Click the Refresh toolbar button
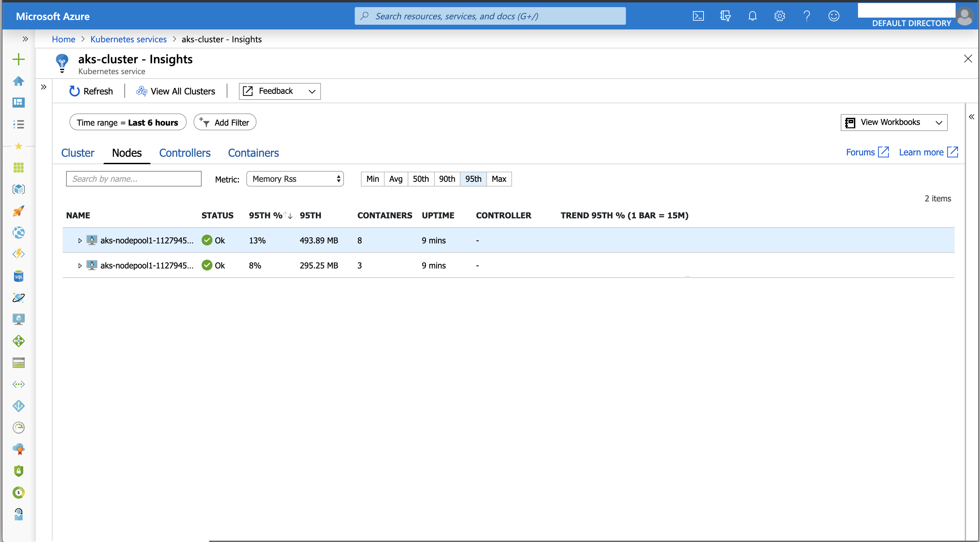The width and height of the screenshot is (980, 542). pos(91,91)
